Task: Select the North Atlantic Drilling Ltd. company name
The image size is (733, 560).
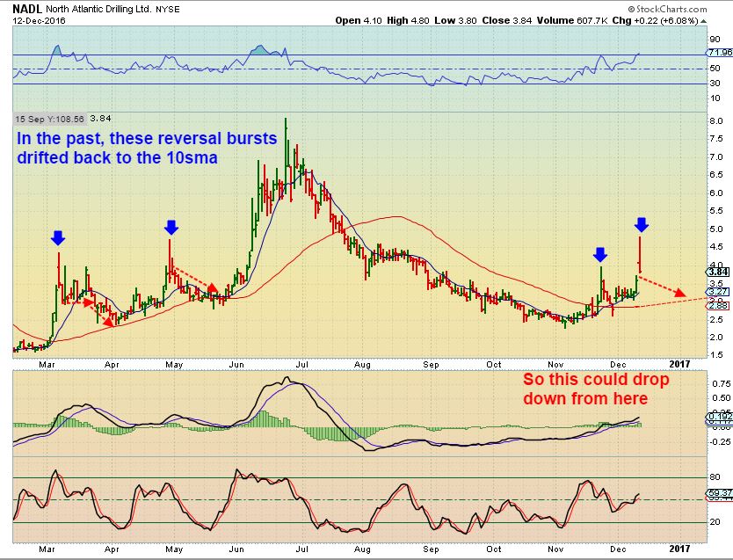Action: [98, 10]
